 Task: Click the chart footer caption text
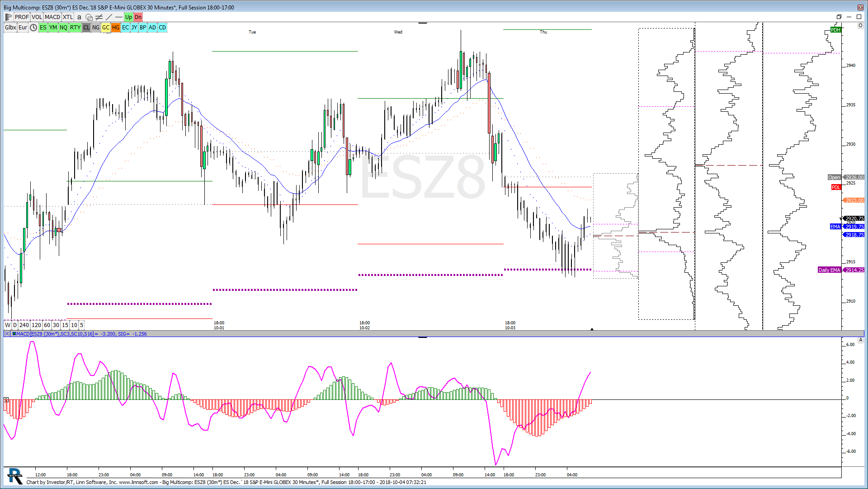tap(226, 482)
